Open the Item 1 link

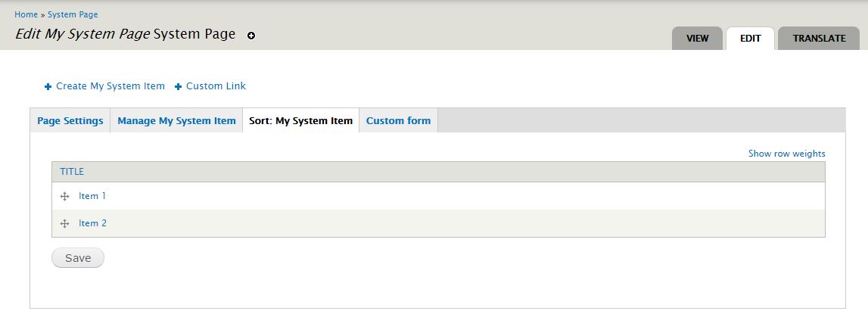(92, 196)
